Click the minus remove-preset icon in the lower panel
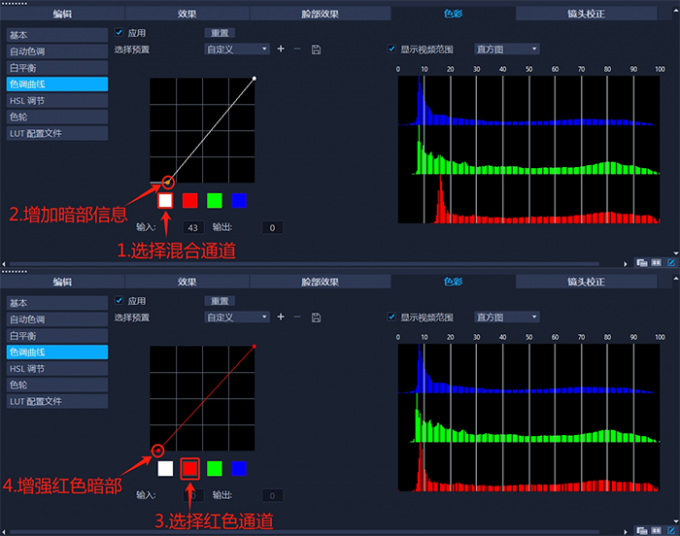 [297, 317]
